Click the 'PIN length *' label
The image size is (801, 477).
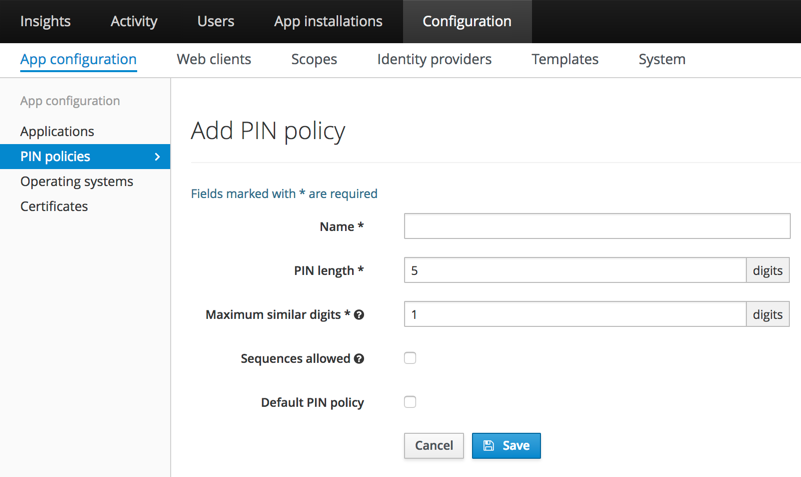[328, 271]
